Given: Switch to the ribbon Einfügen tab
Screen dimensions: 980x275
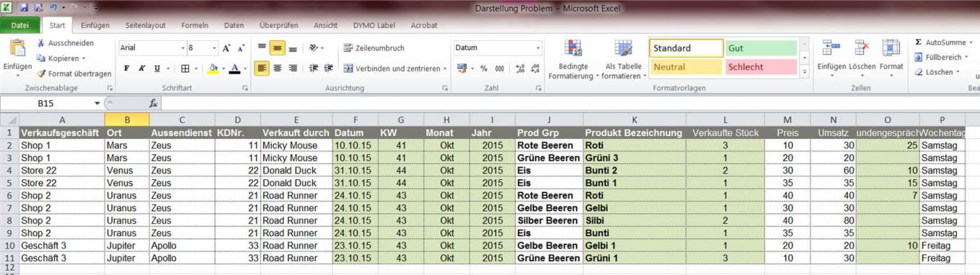Looking at the screenshot, I should click(x=95, y=25).
